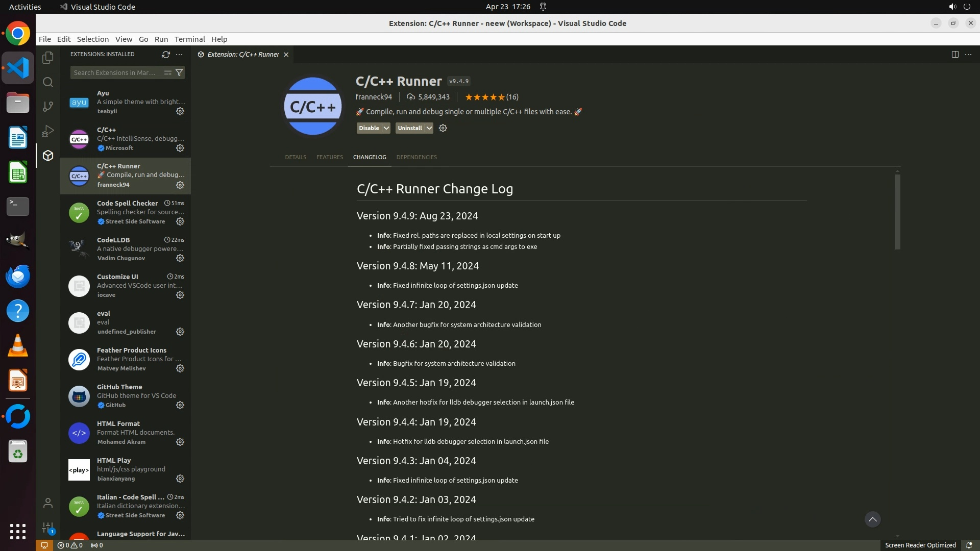Open Run and Debug view icon
This screenshot has height=551, width=980.
pos(48,131)
